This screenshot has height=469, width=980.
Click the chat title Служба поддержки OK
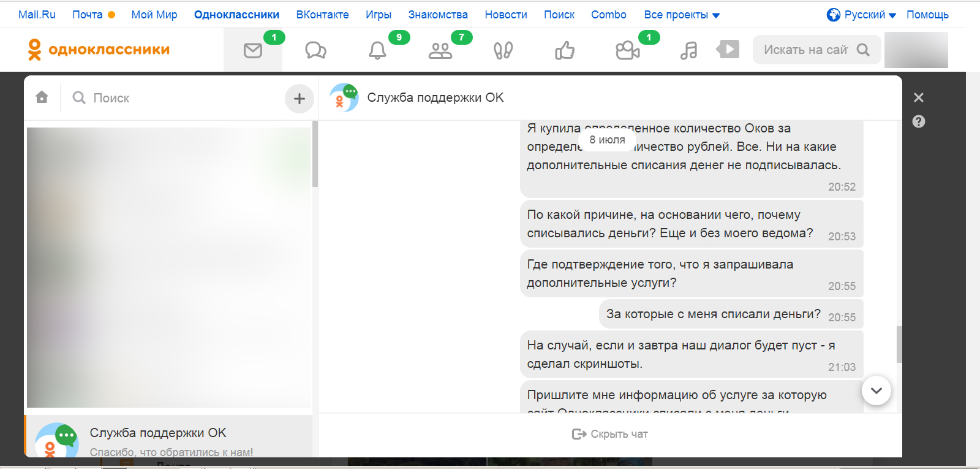[x=435, y=97]
